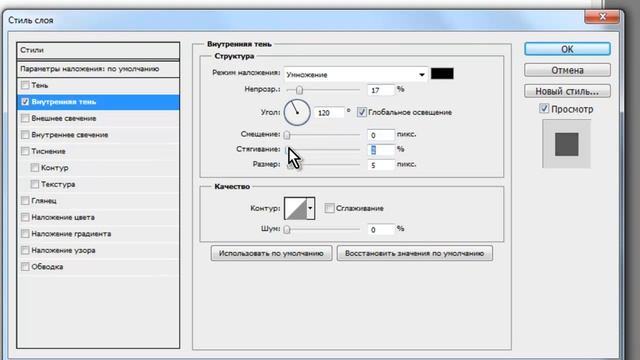Click the angle field showing 120
The image size is (640, 360).
[329, 113]
